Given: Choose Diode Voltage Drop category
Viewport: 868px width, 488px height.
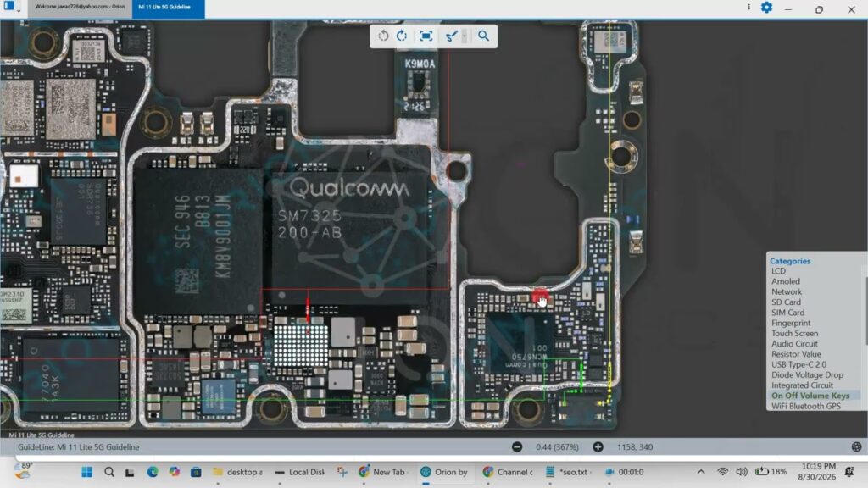Looking at the screenshot, I should coord(807,375).
